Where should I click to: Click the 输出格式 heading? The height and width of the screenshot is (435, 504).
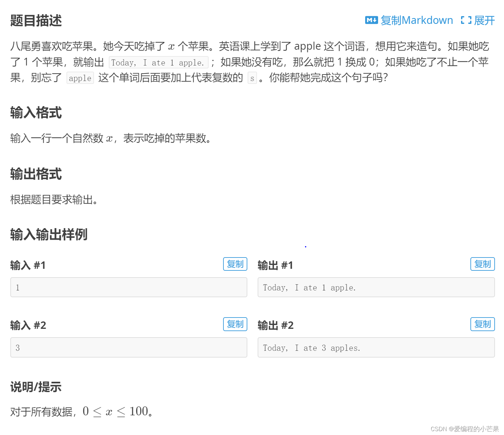36,174
